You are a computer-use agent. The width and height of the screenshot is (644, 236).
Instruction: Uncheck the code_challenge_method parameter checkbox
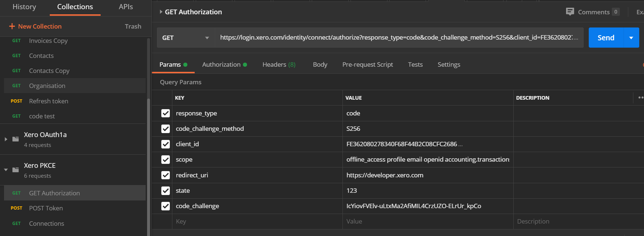point(165,129)
